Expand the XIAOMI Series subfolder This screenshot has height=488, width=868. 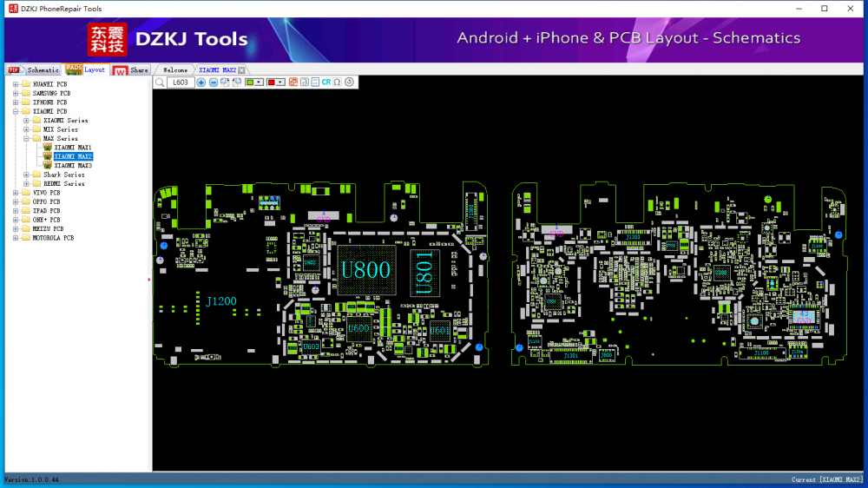[x=27, y=120]
